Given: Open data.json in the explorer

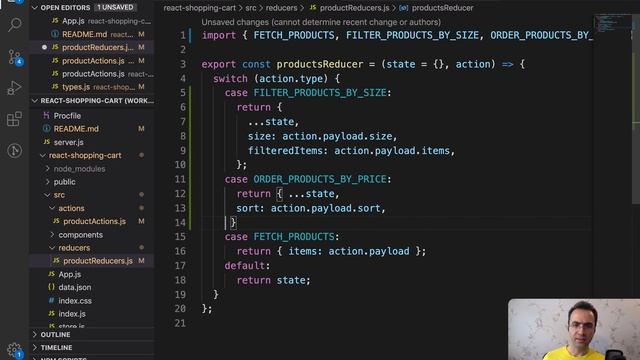Looking at the screenshot, I should point(75,287).
